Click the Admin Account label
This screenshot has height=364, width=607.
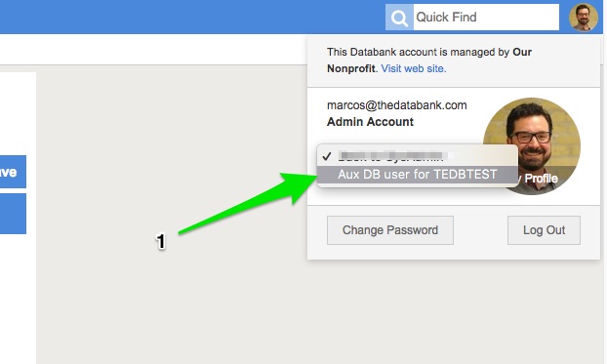pyautogui.click(x=370, y=122)
